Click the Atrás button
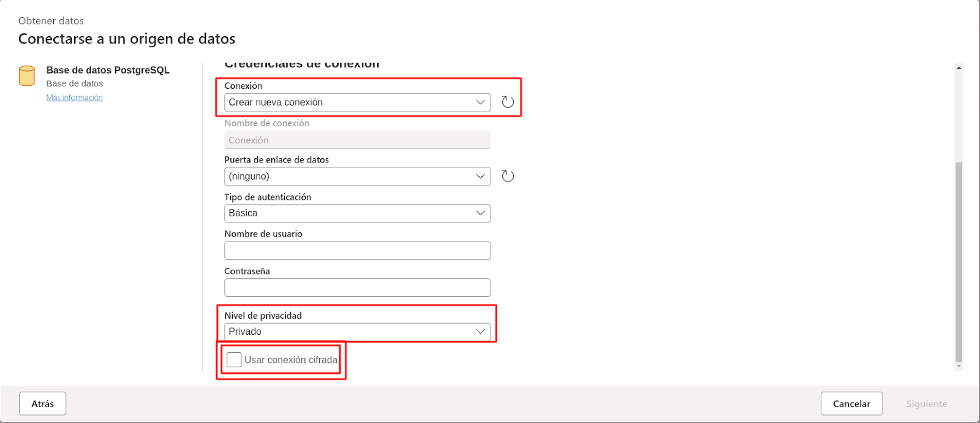The width and height of the screenshot is (980, 423). click(43, 403)
